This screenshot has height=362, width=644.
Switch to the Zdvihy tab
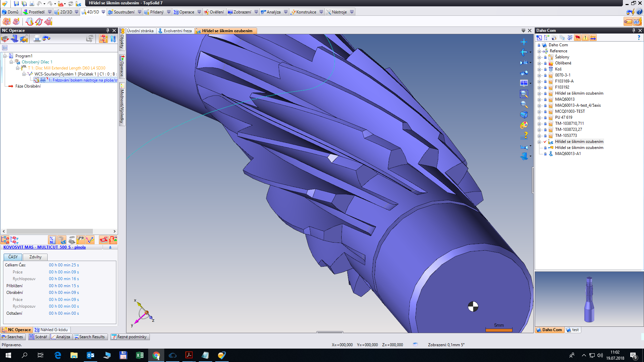pos(35,257)
